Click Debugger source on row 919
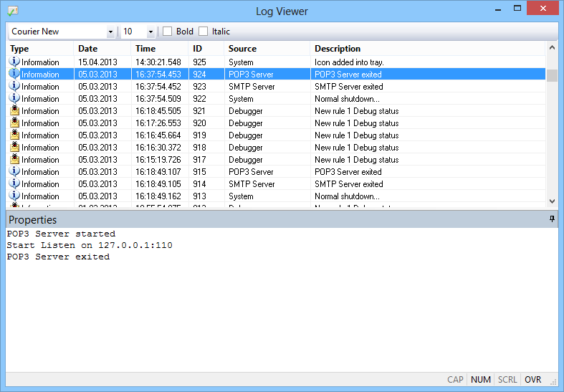Screen dimensions: 564x392 point(246,135)
